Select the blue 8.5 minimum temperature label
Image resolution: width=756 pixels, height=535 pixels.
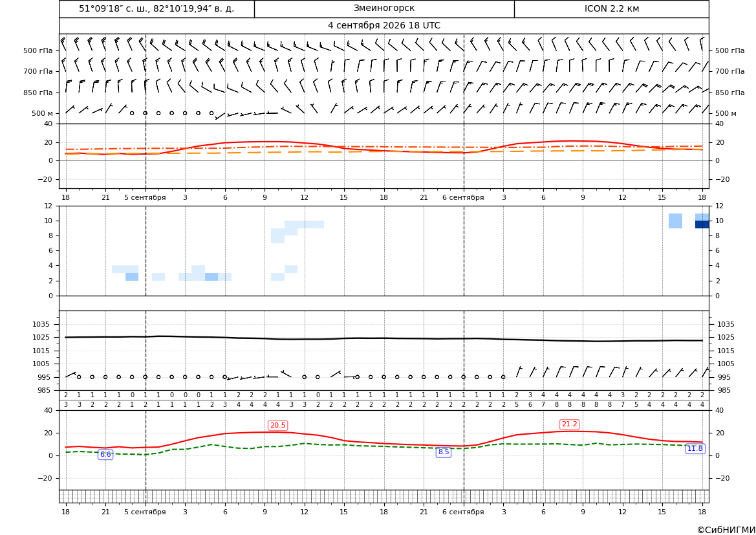pos(443,452)
